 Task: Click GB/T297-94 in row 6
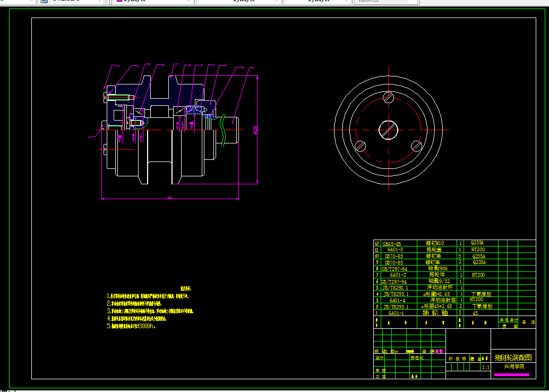[394, 282]
